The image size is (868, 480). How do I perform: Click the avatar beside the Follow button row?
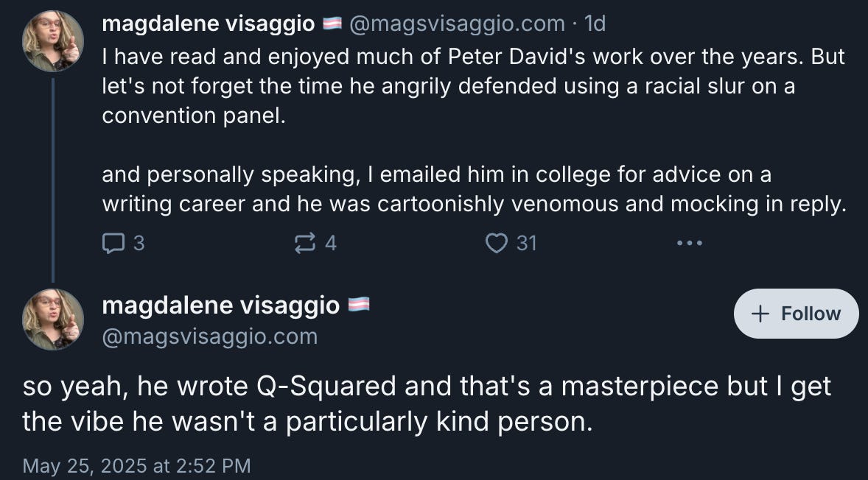[53, 320]
